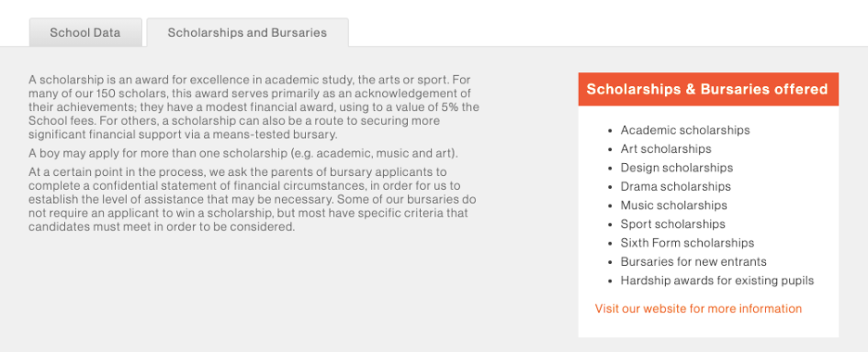The height and width of the screenshot is (352, 868).
Task: Open the Visit our website link
Action: coord(698,308)
